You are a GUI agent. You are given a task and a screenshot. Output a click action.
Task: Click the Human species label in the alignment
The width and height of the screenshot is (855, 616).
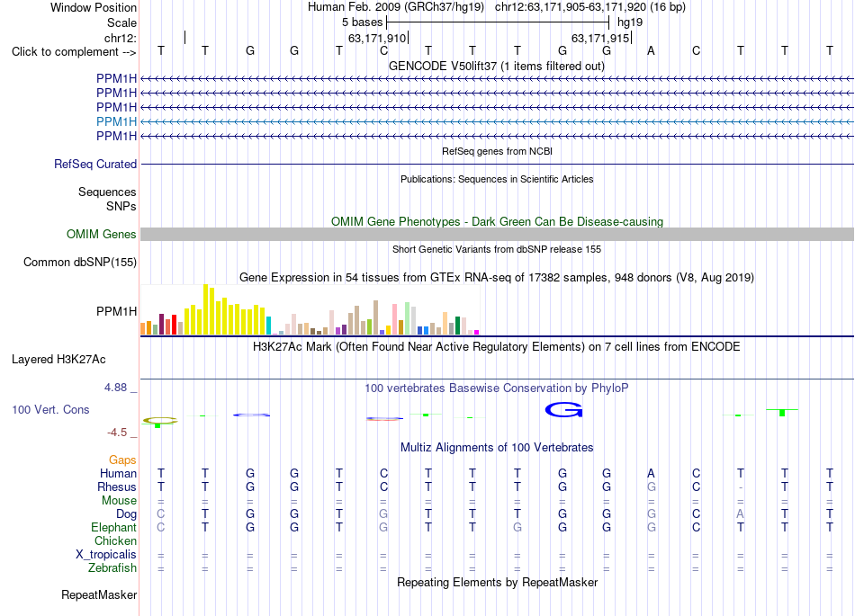(118, 473)
